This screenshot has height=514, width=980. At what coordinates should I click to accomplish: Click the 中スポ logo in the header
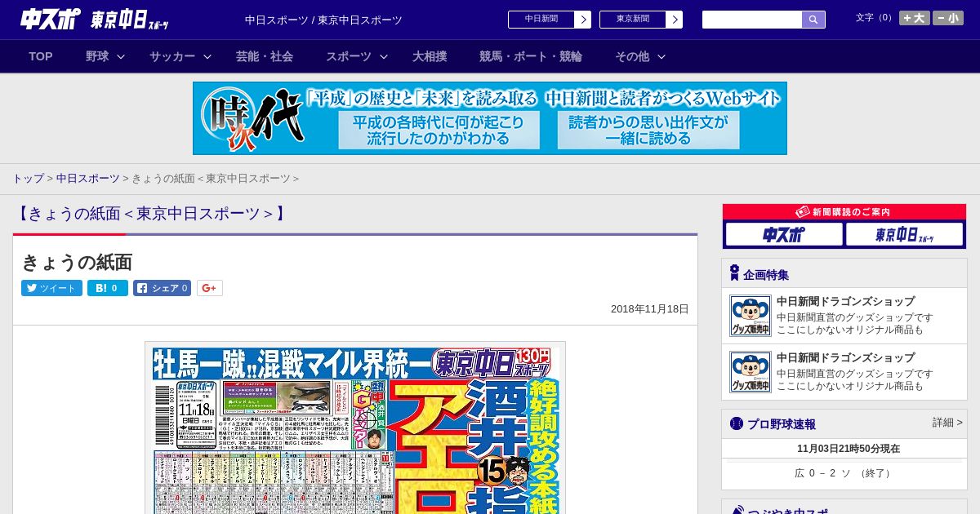(49, 19)
